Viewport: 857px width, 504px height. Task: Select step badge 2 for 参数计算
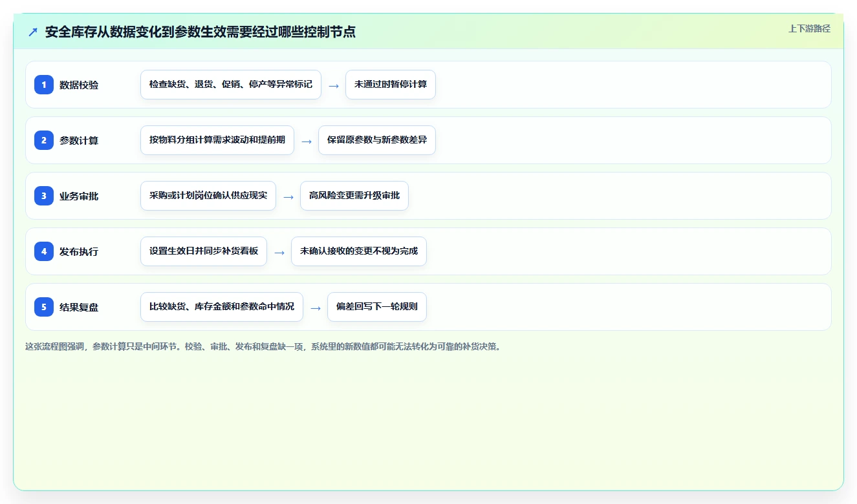[x=44, y=140]
